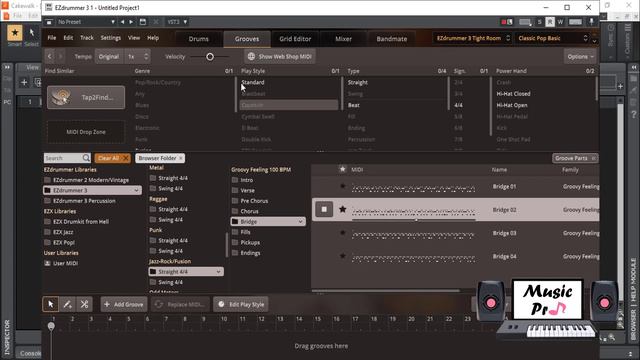
Task: Remove the Browser Folder filter tag
Action: point(181,158)
